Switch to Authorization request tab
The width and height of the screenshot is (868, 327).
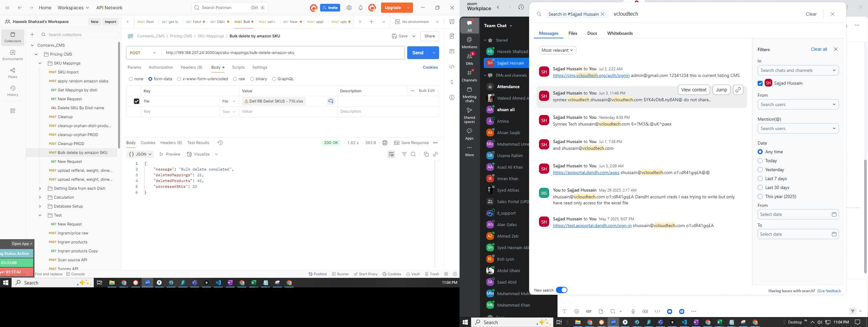[161, 67]
